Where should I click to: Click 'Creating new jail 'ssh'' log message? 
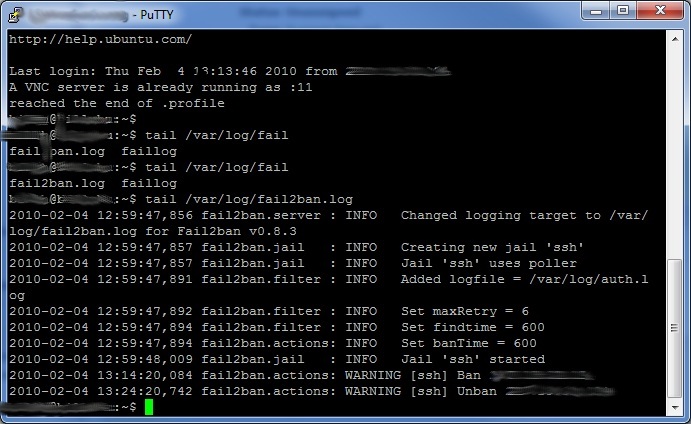[492, 247]
